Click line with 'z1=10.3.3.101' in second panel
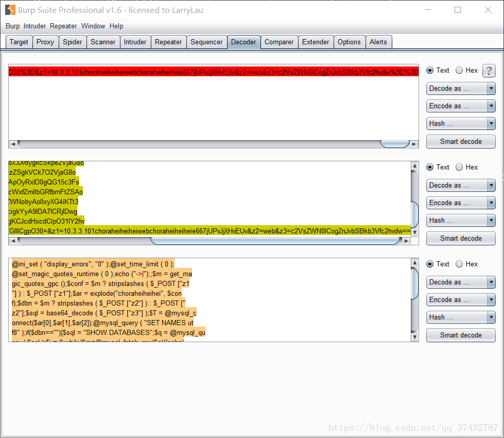This screenshot has height=438, width=504. pos(210,231)
